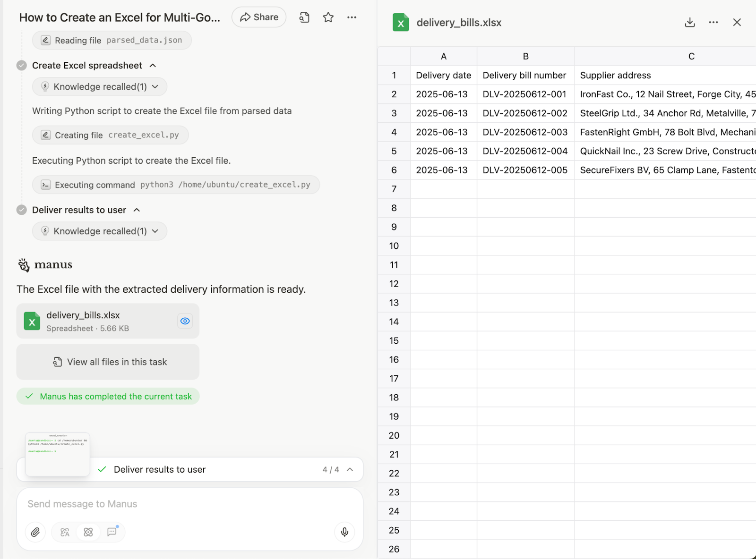Toggle preview eye icon on delivery_bills.xlsx card
Screen dimensions: 756x559
tap(185, 321)
